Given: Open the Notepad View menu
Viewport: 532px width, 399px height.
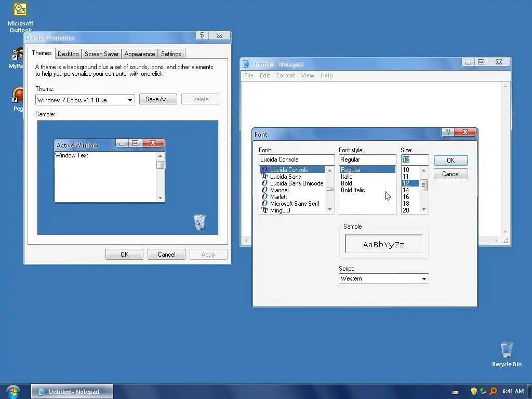Looking at the screenshot, I should click(308, 75).
